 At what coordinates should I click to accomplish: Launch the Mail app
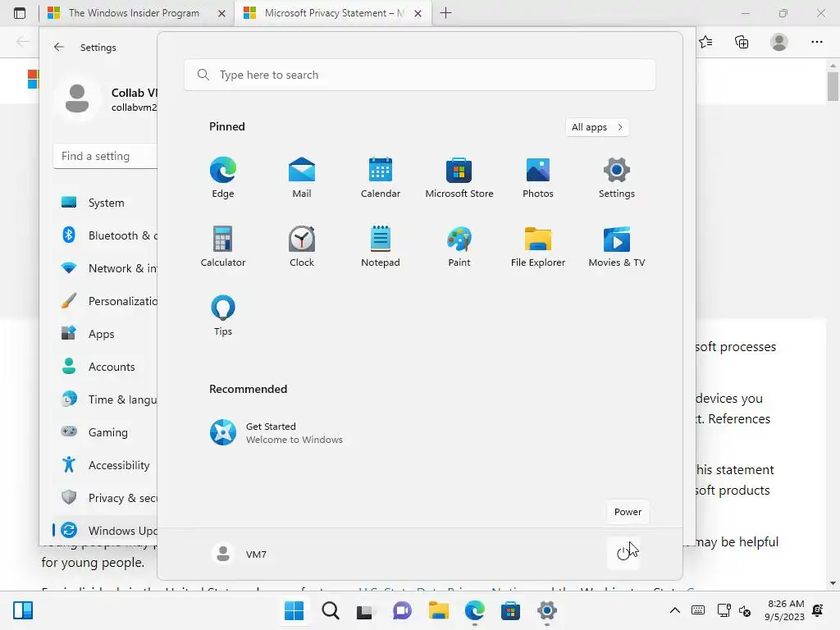tap(302, 177)
